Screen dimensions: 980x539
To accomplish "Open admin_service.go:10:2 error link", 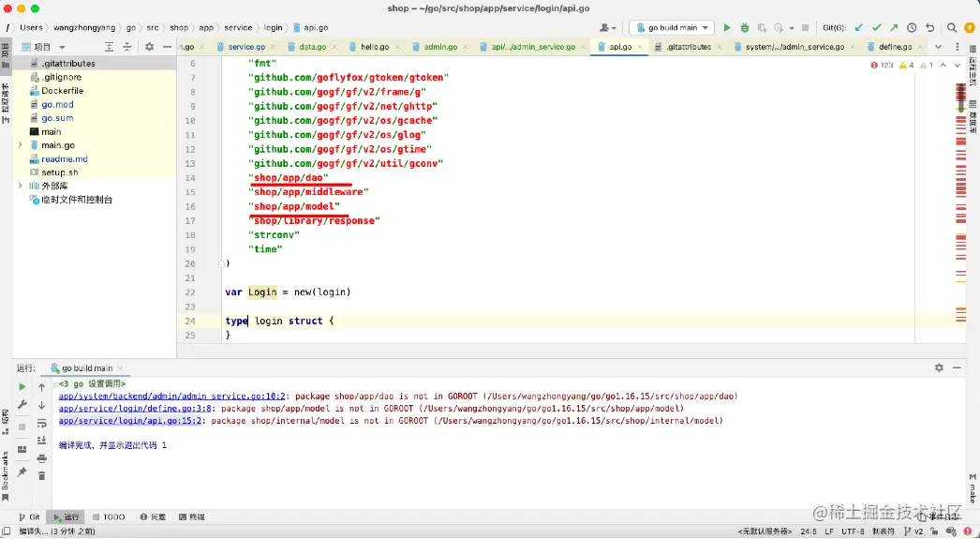I will tap(171, 396).
